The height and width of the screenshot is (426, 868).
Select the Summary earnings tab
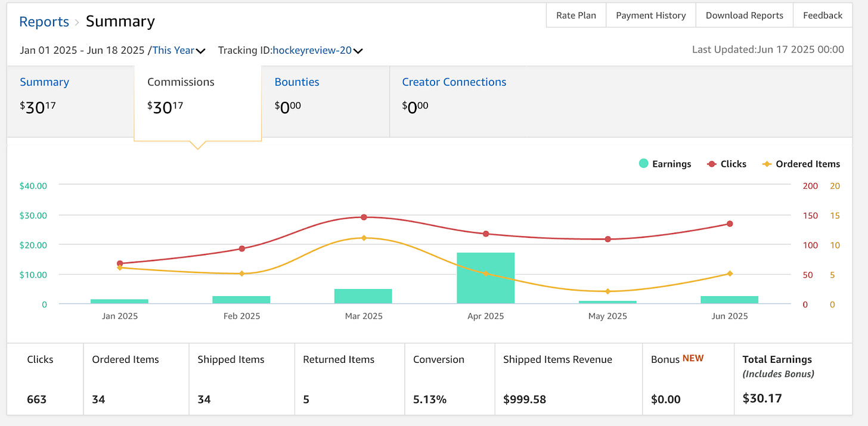pos(44,82)
